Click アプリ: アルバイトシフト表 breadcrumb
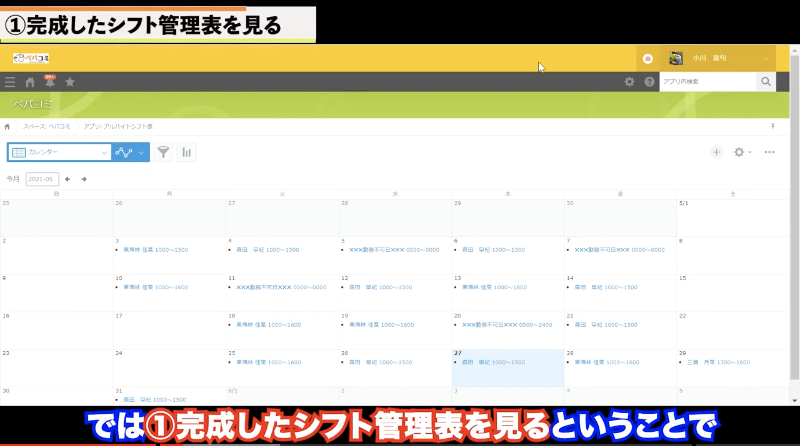 tap(118, 126)
